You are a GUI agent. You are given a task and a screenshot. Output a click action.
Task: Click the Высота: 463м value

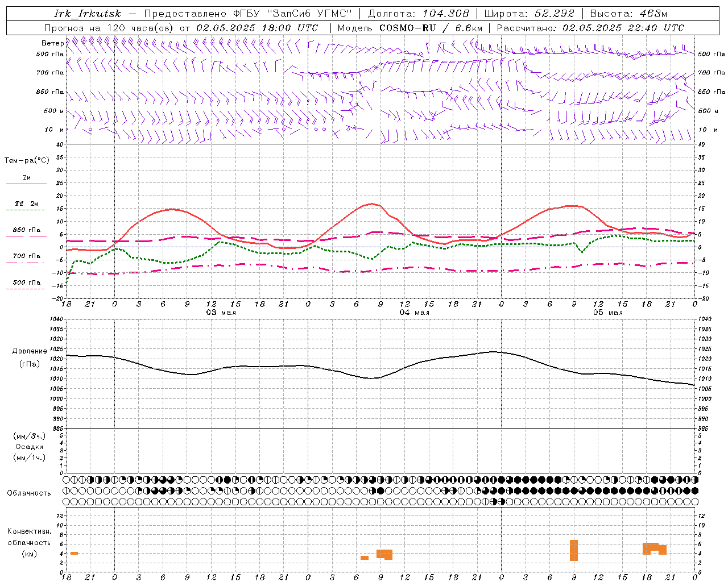[x=628, y=14]
